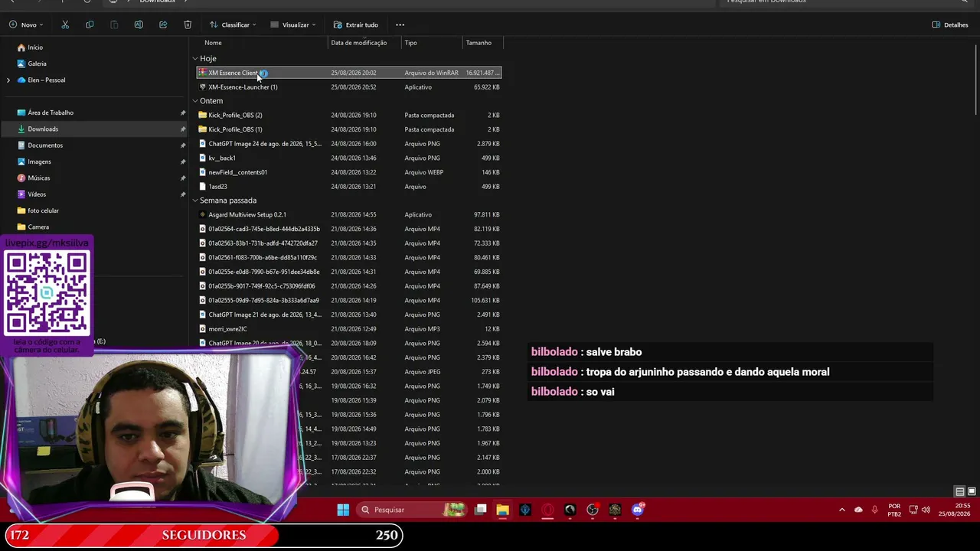Click the File Explorer taskbar icon
The image size is (980, 551).
click(x=502, y=510)
